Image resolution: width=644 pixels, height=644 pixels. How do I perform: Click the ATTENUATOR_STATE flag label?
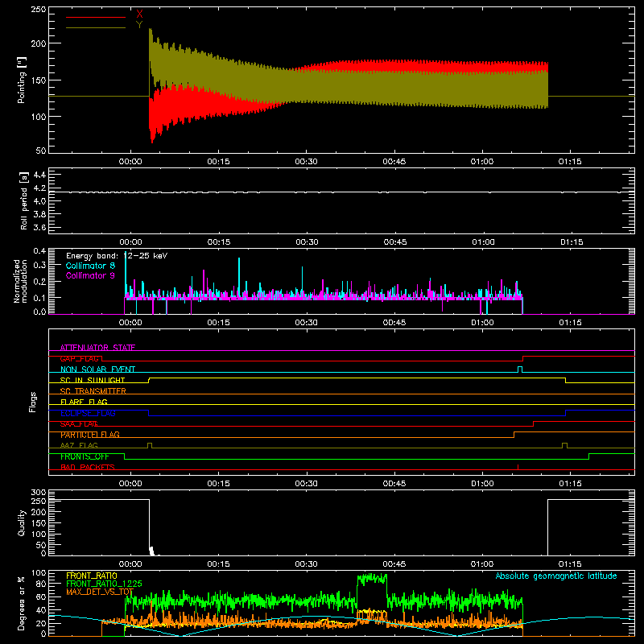point(97,348)
